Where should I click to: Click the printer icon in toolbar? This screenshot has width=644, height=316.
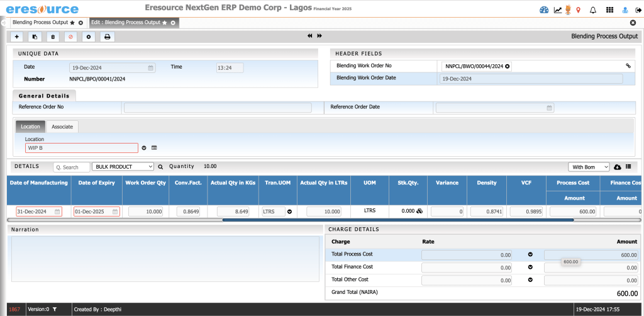coord(107,37)
